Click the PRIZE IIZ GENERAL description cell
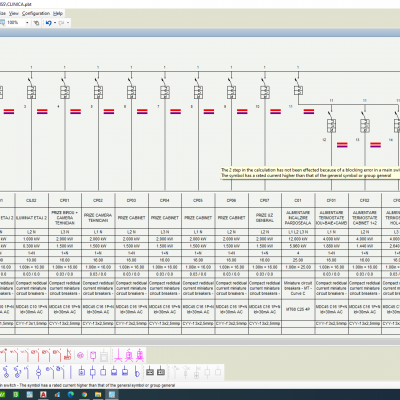 pos(265,218)
